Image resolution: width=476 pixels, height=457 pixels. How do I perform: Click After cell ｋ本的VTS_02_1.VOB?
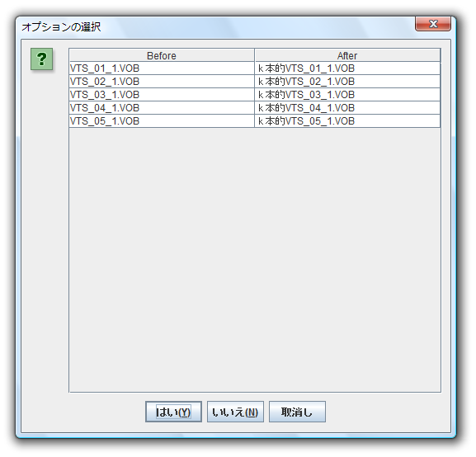tap(347, 82)
